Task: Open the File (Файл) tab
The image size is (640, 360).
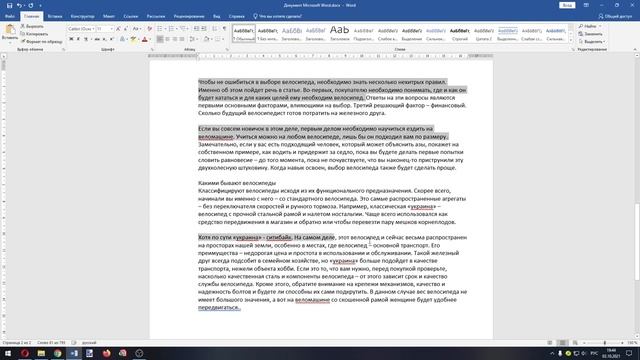Action: point(10,16)
